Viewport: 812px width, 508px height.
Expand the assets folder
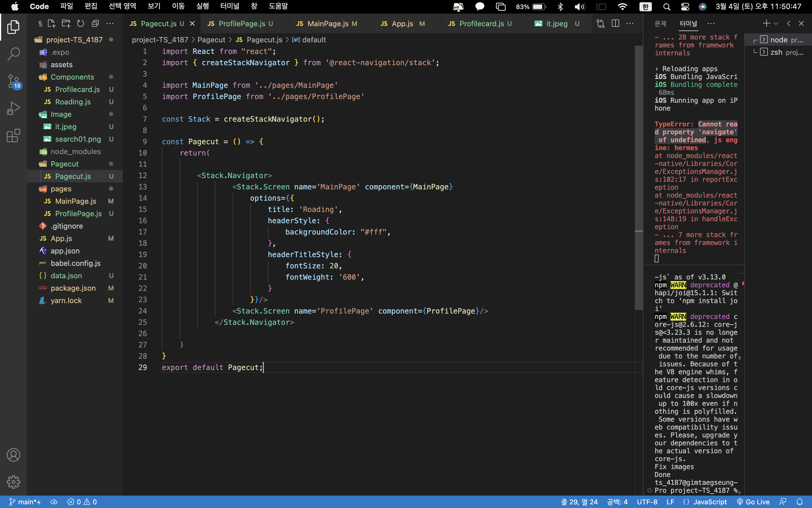(75, 65)
